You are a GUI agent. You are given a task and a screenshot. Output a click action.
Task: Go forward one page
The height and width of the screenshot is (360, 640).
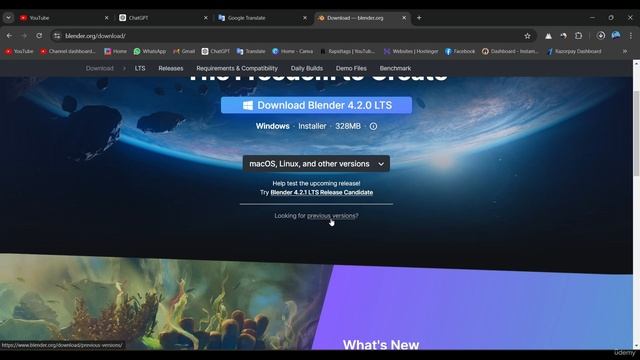(x=24, y=36)
